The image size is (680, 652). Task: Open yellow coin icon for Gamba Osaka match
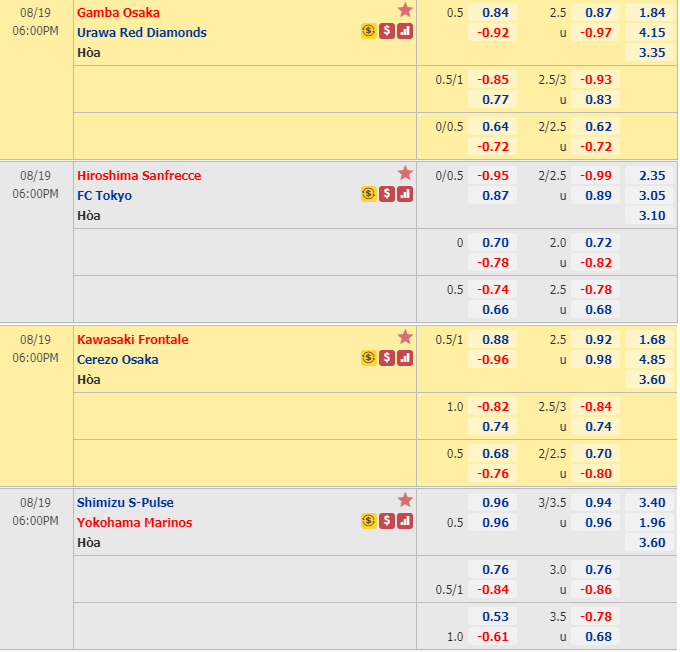(368, 31)
